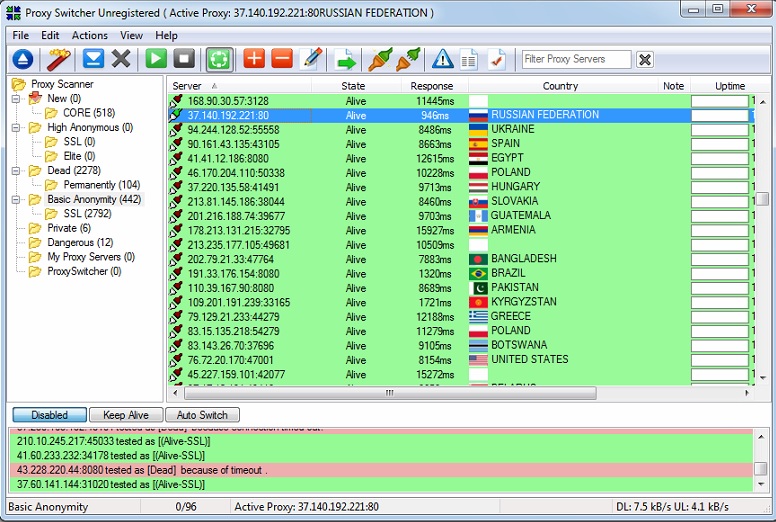Start proxy testing with green play icon
Viewport: 776px width, 522px height.
click(156, 59)
